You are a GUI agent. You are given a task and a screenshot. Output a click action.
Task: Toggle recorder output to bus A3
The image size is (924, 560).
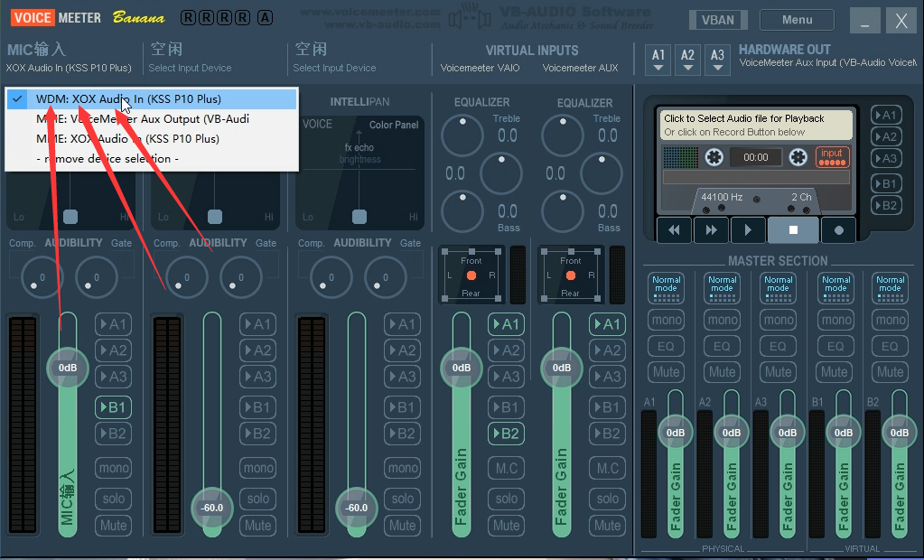[x=886, y=159]
